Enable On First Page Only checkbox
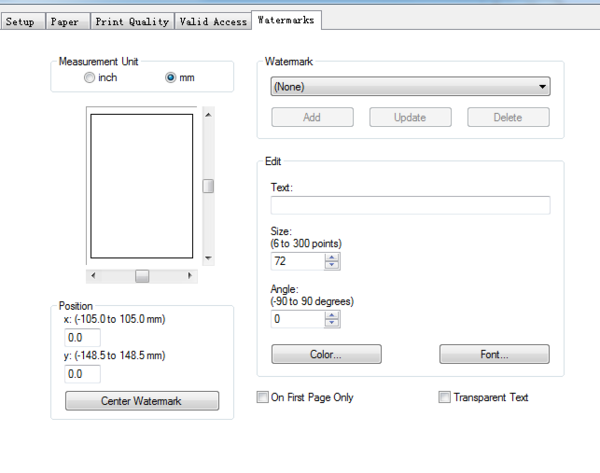Viewport: 600px width, 473px height. point(263,397)
